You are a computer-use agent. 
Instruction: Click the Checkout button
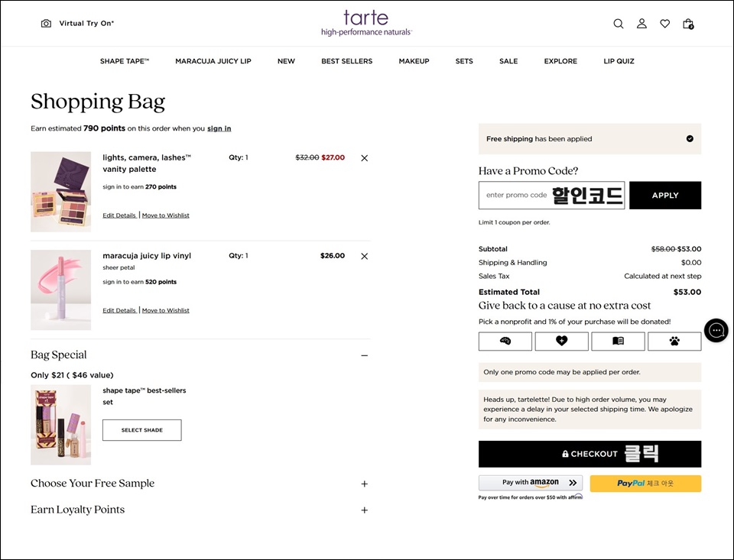point(589,454)
